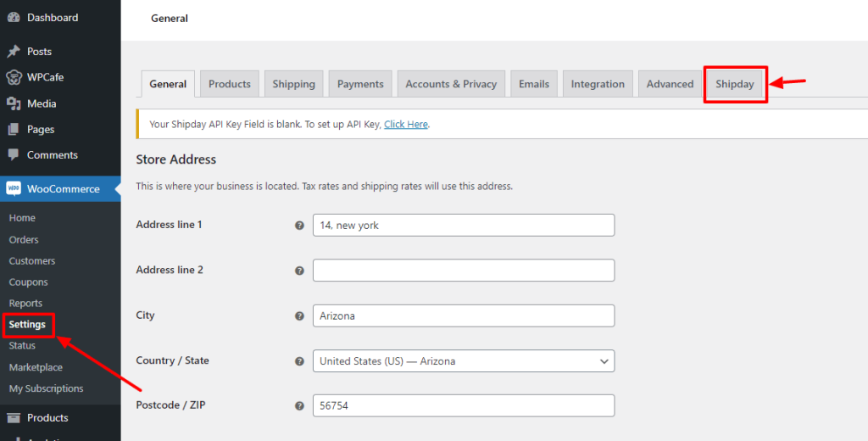Go to WooCommerce Status submenu
The height and width of the screenshot is (441, 868).
(x=22, y=346)
